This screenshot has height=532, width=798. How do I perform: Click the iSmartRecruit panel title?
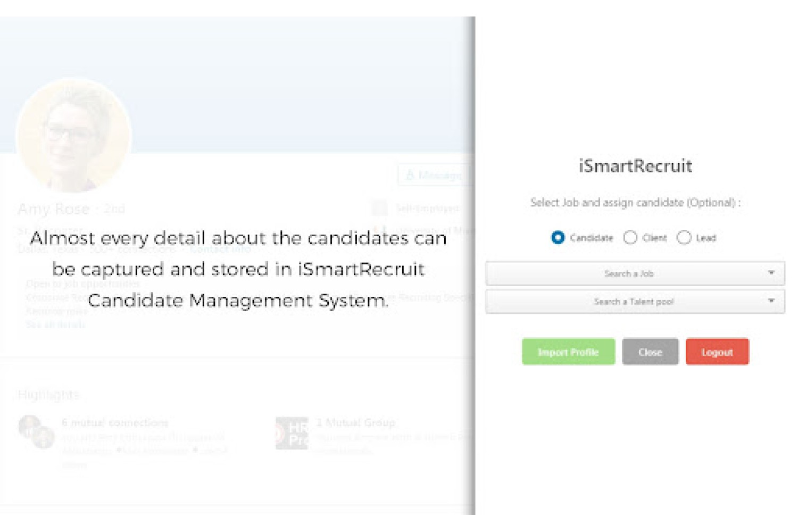(x=635, y=166)
